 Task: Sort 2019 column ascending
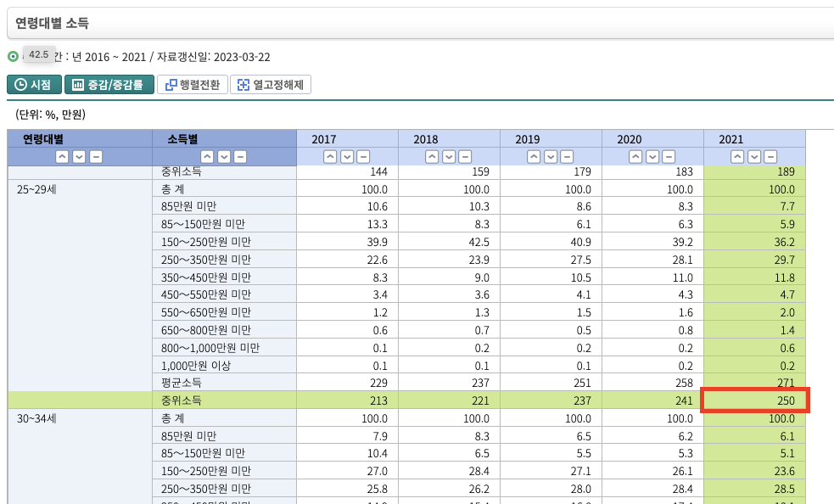tap(534, 156)
